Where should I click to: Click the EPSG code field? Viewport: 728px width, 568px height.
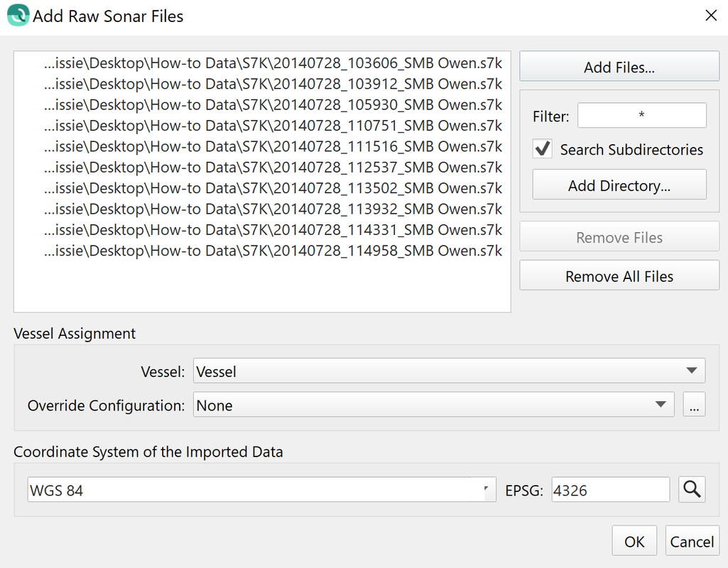610,490
